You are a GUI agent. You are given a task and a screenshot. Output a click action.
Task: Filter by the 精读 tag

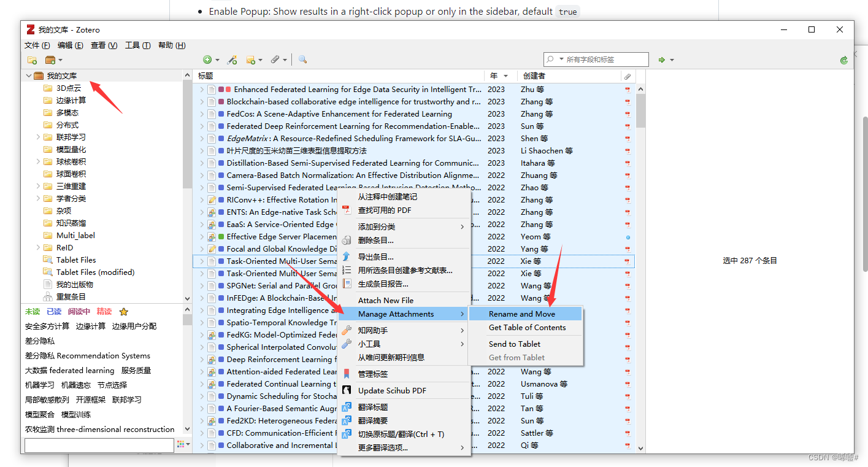(x=104, y=312)
